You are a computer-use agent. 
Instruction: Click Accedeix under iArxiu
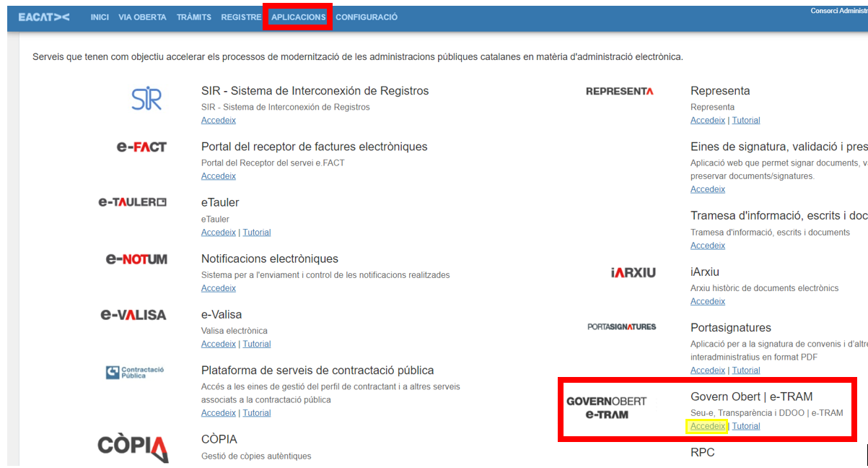tap(708, 301)
